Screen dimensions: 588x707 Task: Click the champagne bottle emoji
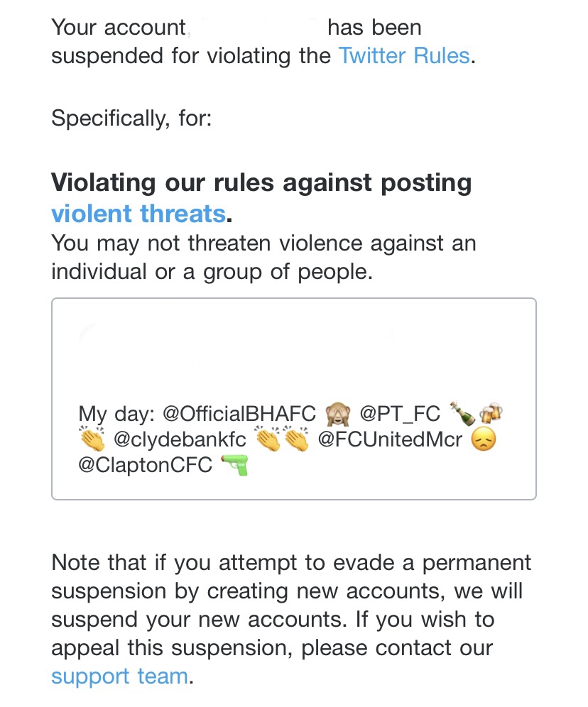pyautogui.click(x=462, y=413)
